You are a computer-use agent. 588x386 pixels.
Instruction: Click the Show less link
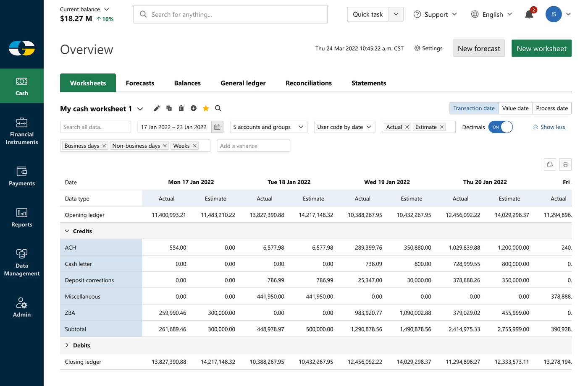point(549,127)
